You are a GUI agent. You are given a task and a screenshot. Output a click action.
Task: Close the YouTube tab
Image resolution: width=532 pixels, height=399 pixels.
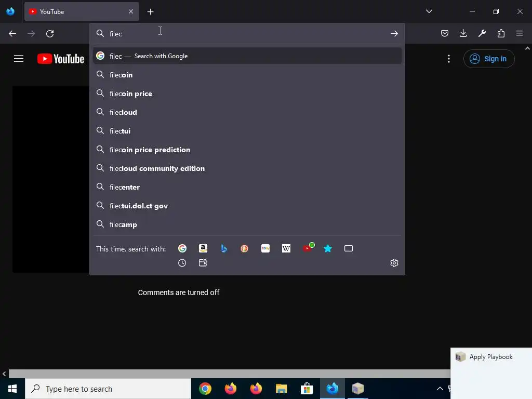coord(131,11)
